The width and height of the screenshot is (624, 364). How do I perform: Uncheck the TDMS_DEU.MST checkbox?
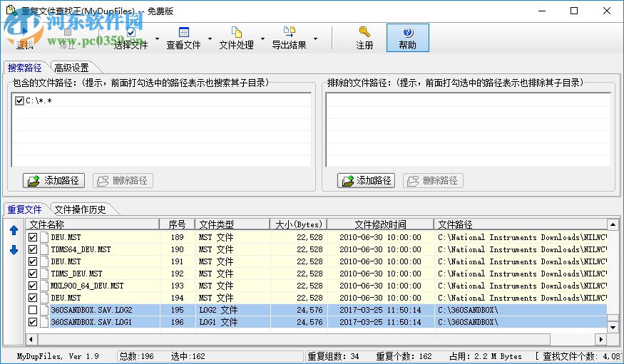pyautogui.click(x=33, y=274)
